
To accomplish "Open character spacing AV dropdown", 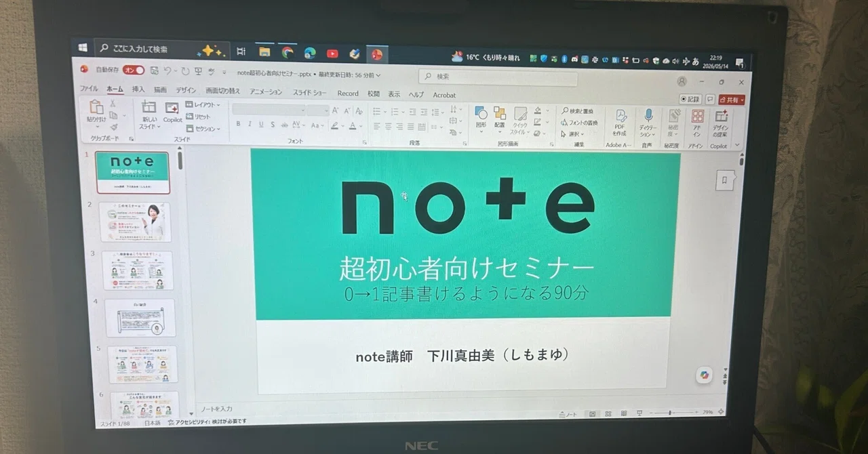I will [x=298, y=125].
